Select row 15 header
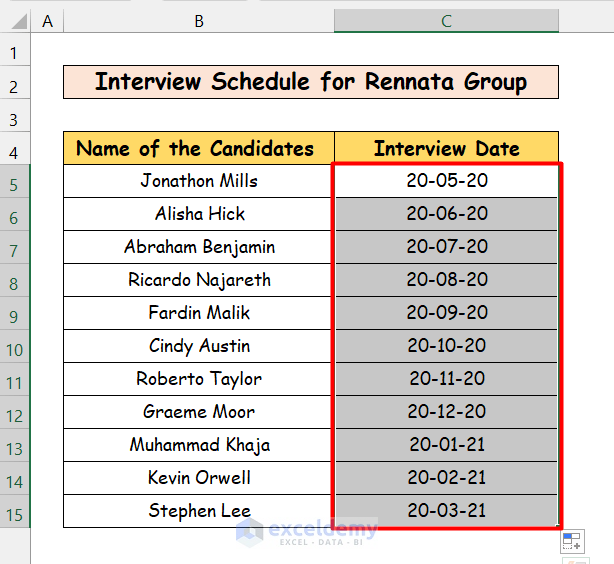The image size is (614, 564). 15,514
